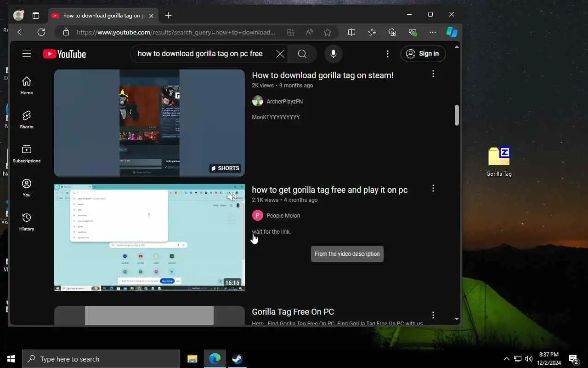This screenshot has width=588, height=368.
Task: View site information lock icon
Action: [66, 32]
